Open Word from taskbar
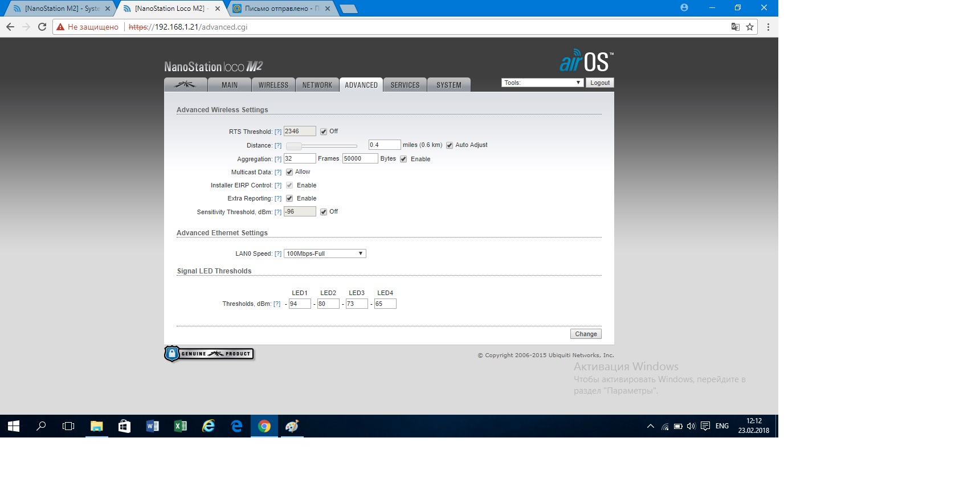980x499 pixels. coord(152,426)
